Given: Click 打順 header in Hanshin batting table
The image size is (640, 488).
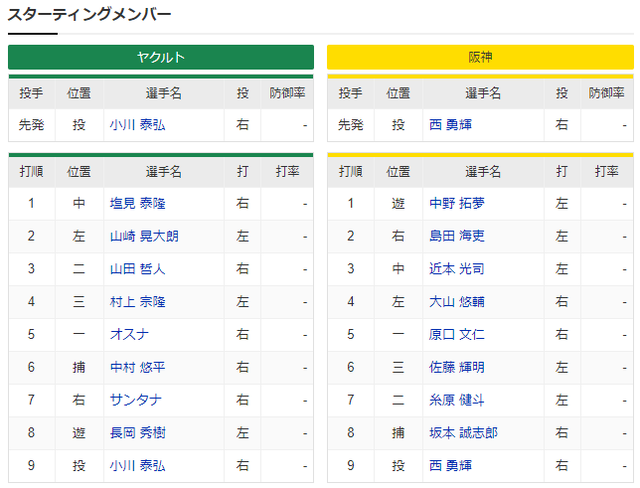Looking at the screenshot, I should tap(351, 172).
